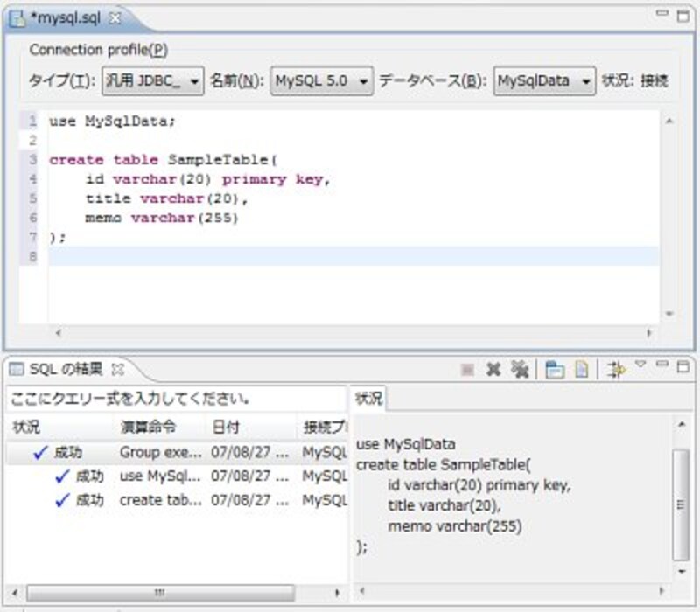700x612 pixels.
Task: Remove all visible results with the double X icon
Action: click(520, 370)
